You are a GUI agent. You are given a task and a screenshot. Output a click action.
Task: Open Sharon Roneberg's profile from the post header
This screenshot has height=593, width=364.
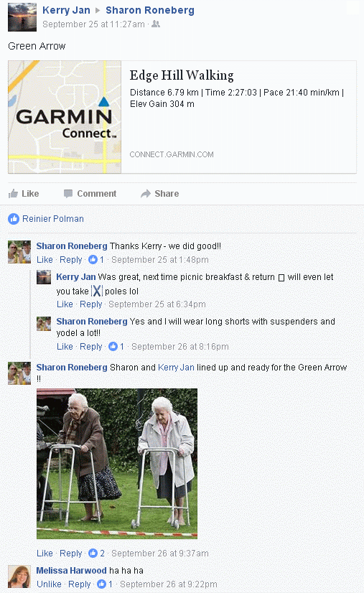tap(150, 10)
